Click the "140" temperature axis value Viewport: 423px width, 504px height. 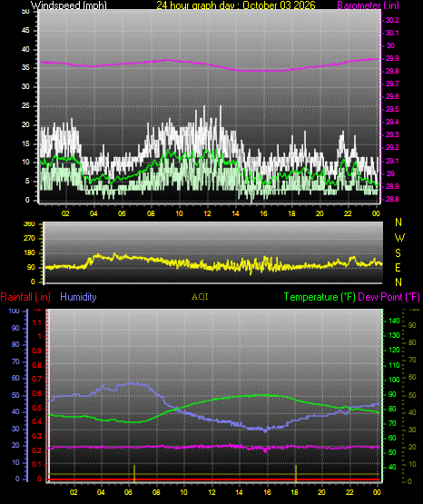pos(394,321)
